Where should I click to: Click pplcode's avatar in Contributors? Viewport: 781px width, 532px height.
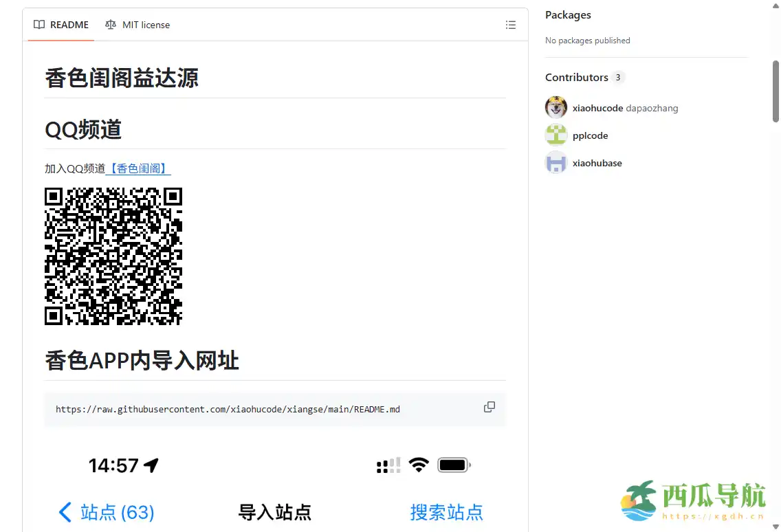(555, 135)
